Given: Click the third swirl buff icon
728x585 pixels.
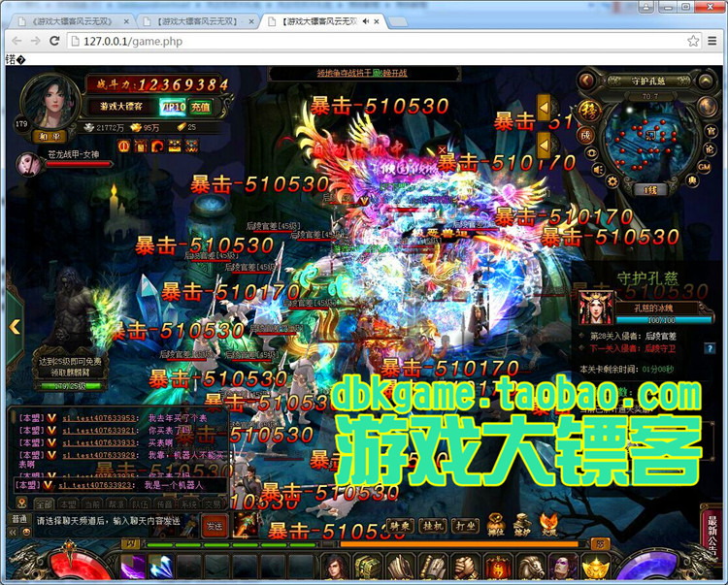Looking at the screenshot, I should point(157,146).
